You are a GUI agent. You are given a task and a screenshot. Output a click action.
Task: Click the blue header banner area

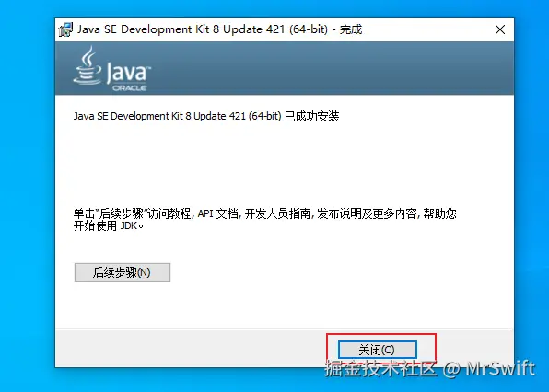(285, 68)
